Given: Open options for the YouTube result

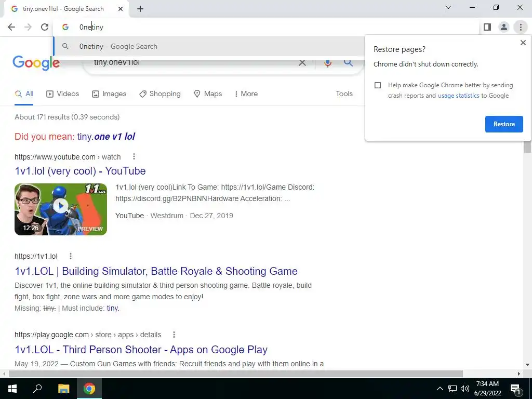Looking at the screenshot, I should point(134,156).
